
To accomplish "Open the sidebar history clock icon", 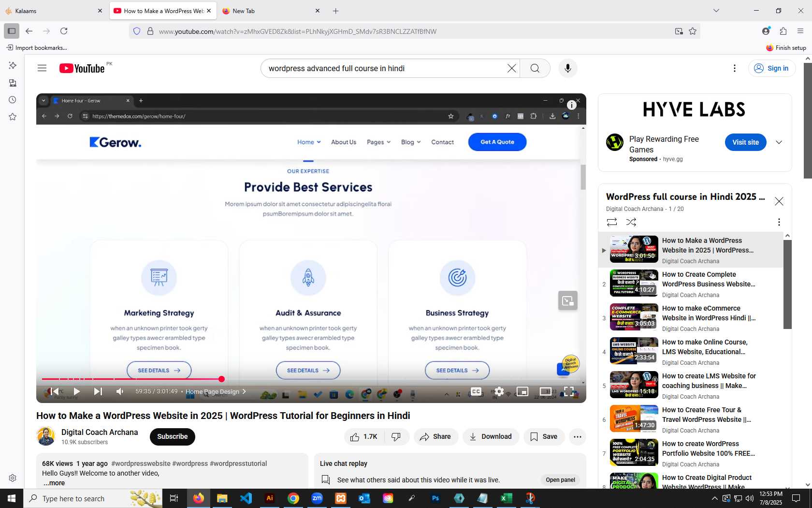I will coord(13,100).
